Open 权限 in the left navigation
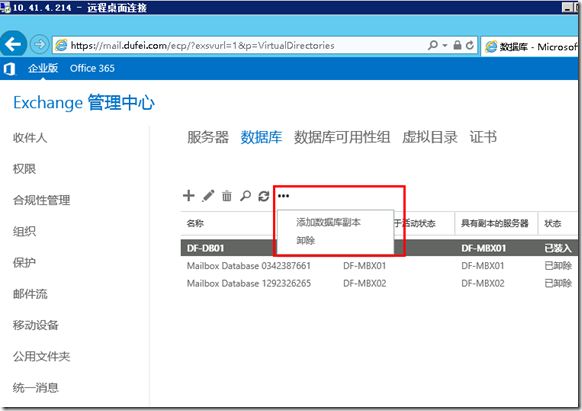Screen dimensions: 582x411 point(24,169)
